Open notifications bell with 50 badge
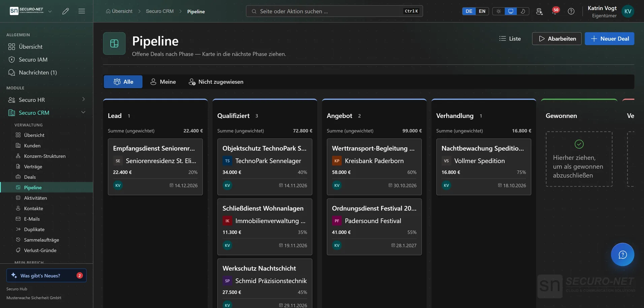This screenshot has width=644, height=308. 555,11
